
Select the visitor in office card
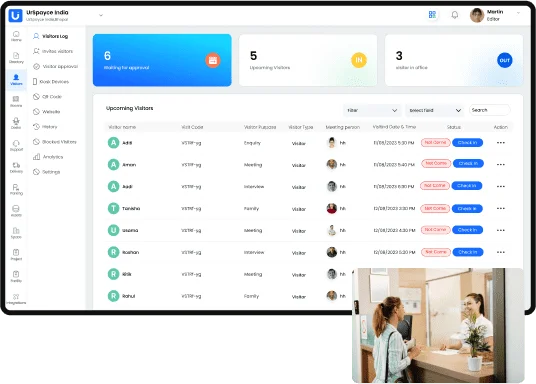coord(454,60)
